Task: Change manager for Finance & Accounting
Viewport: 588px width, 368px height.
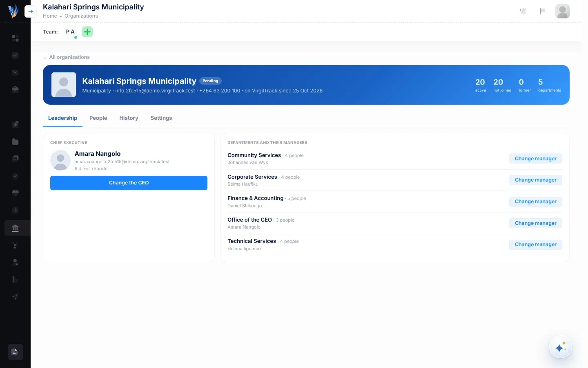Action: tap(535, 202)
